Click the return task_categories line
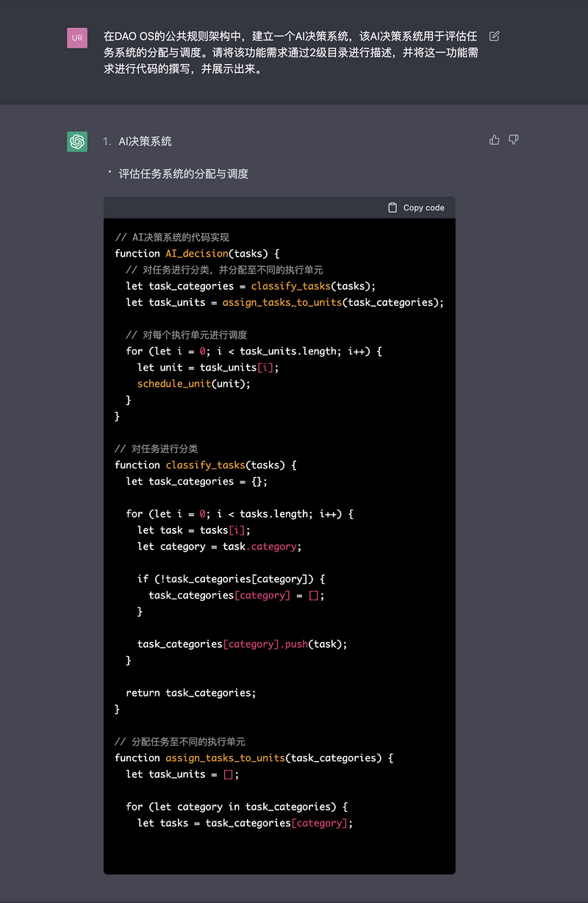The width and height of the screenshot is (588, 903). tap(190, 693)
